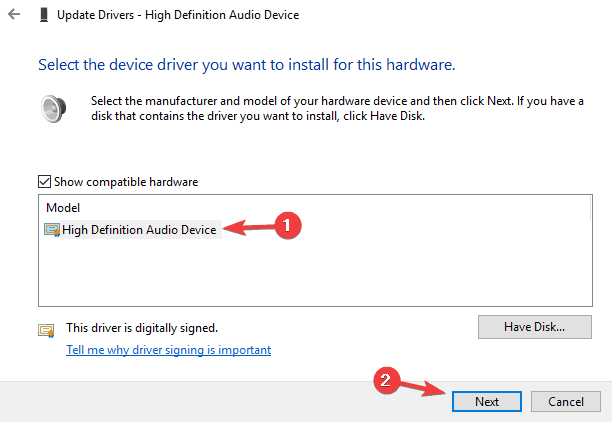Cancel the driver update dialog

pyautogui.click(x=566, y=401)
